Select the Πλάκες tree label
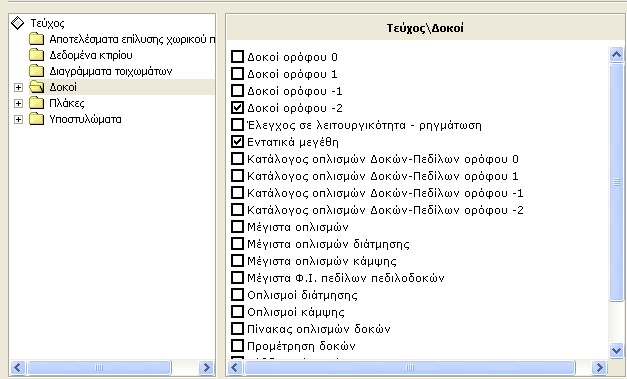 67,103
